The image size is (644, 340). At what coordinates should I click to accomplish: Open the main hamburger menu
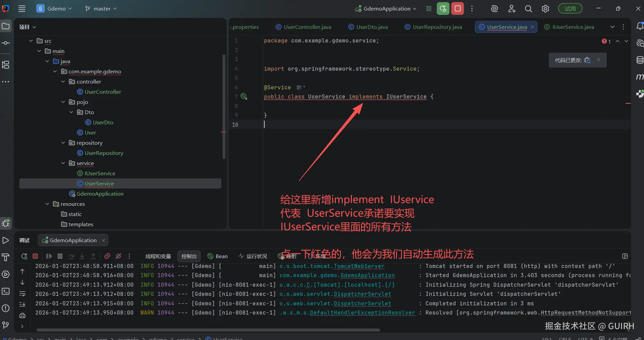click(22, 9)
